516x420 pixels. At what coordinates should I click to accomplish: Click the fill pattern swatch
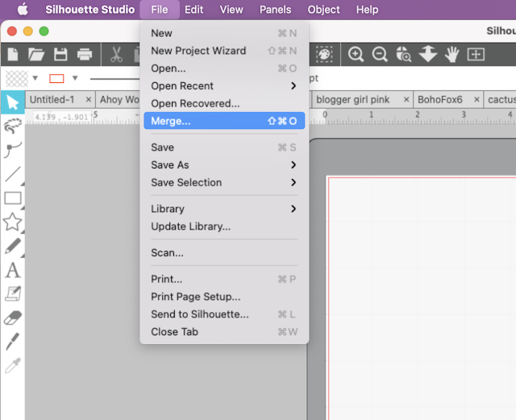17,78
